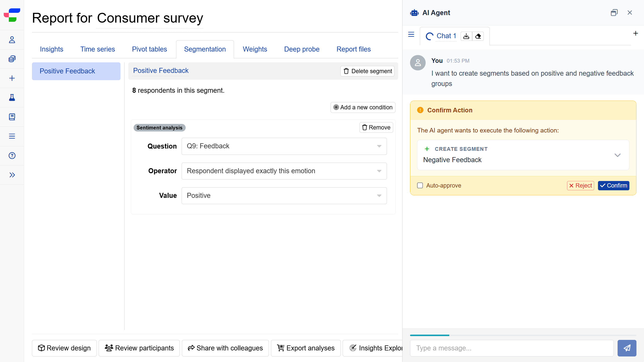Screen dimensions: 644x362
Task: Expand sidebar with double chevron icon
Action: (x=12, y=175)
